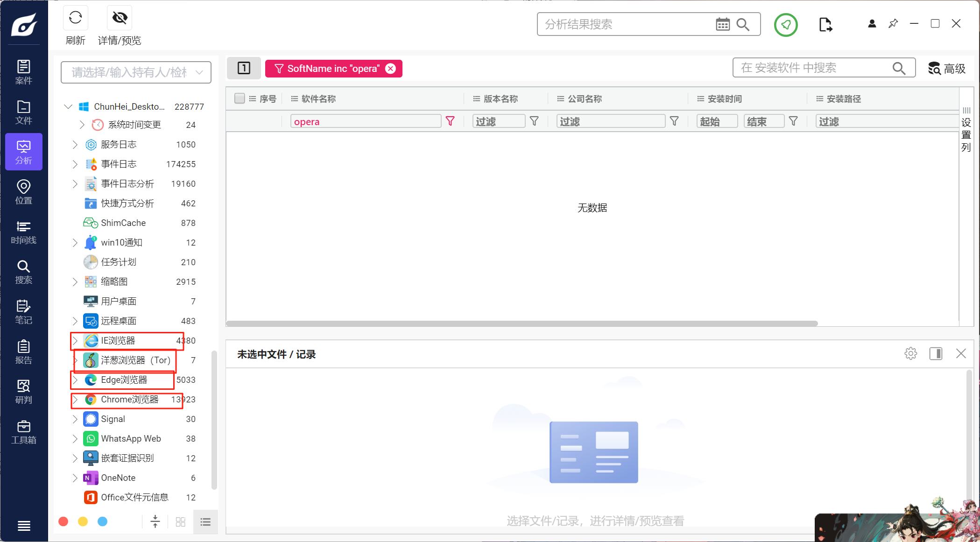Open the timeline (时间线) sidebar section
This screenshot has height=542, width=980.
pos(23,232)
